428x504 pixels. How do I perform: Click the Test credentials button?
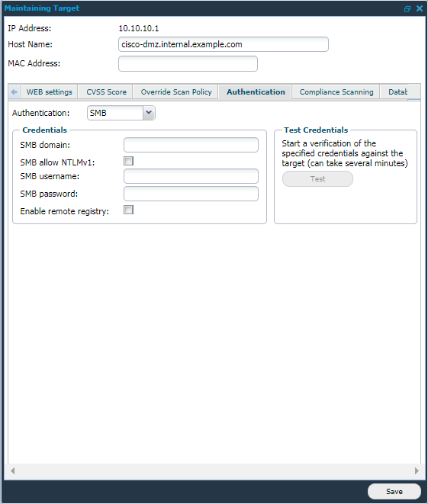click(317, 178)
